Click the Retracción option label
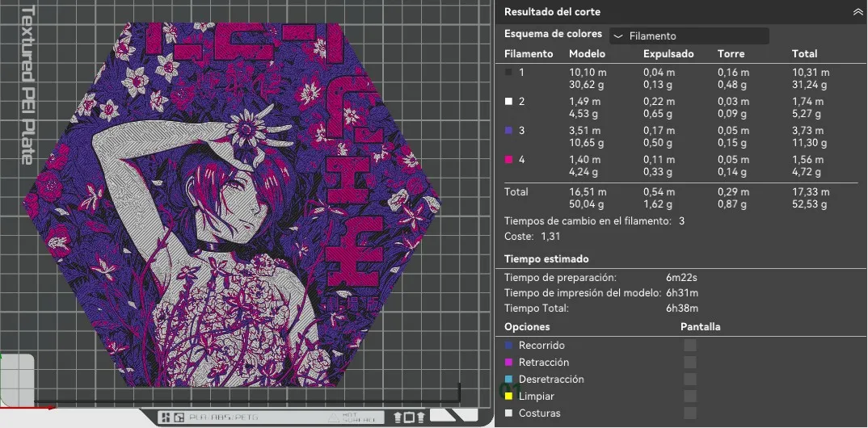 click(544, 363)
